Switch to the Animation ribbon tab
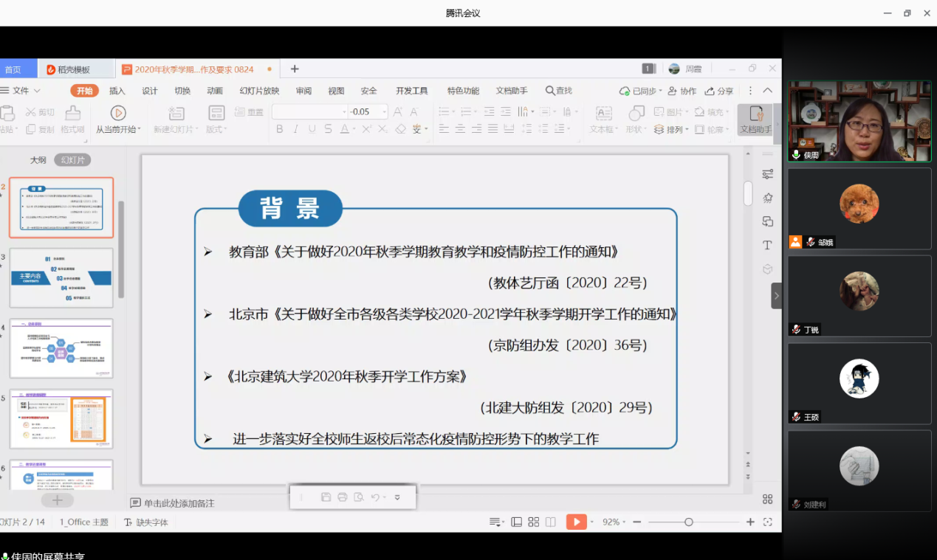937x560 pixels. pos(215,91)
